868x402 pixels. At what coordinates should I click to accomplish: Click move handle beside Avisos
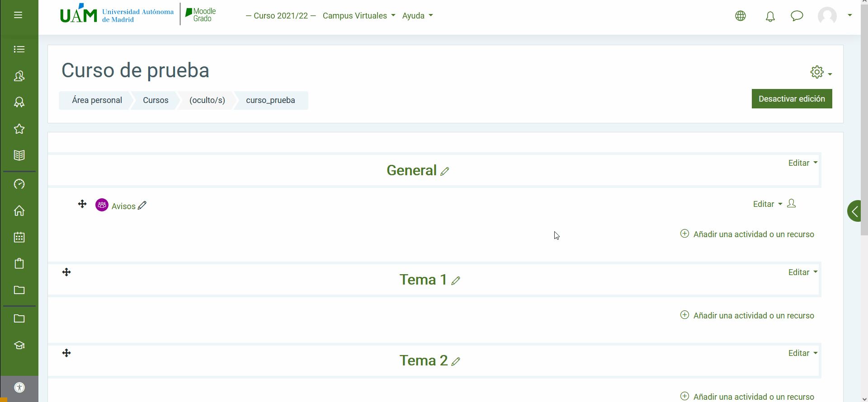[x=82, y=204]
